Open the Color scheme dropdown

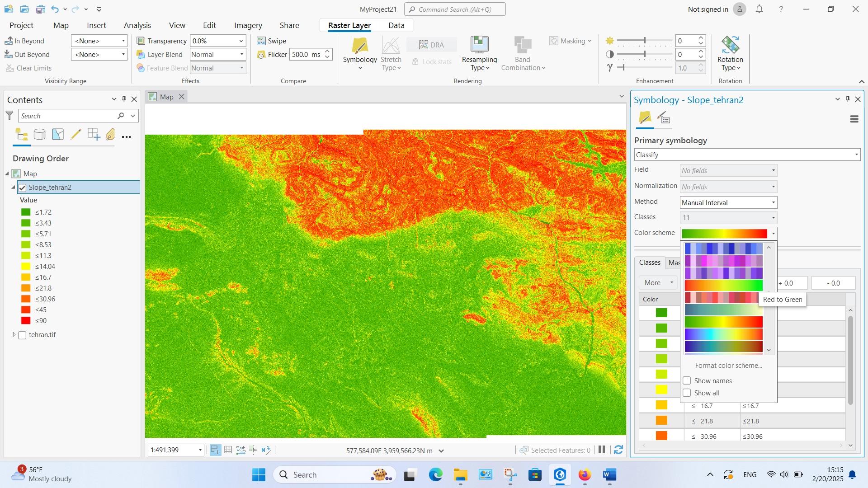pyautogui.click(x=773, y=233)
